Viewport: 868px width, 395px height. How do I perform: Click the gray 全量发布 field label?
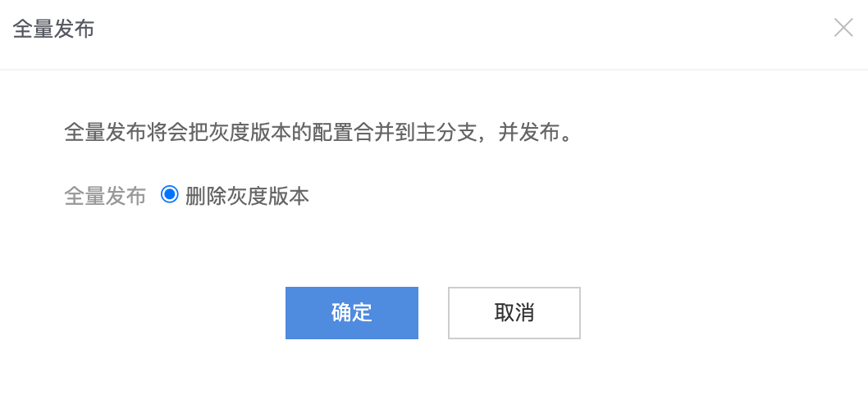coord(105,196)
